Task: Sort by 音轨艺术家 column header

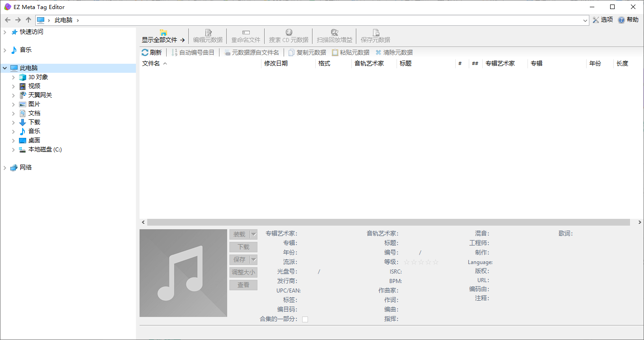Action: 374,64
